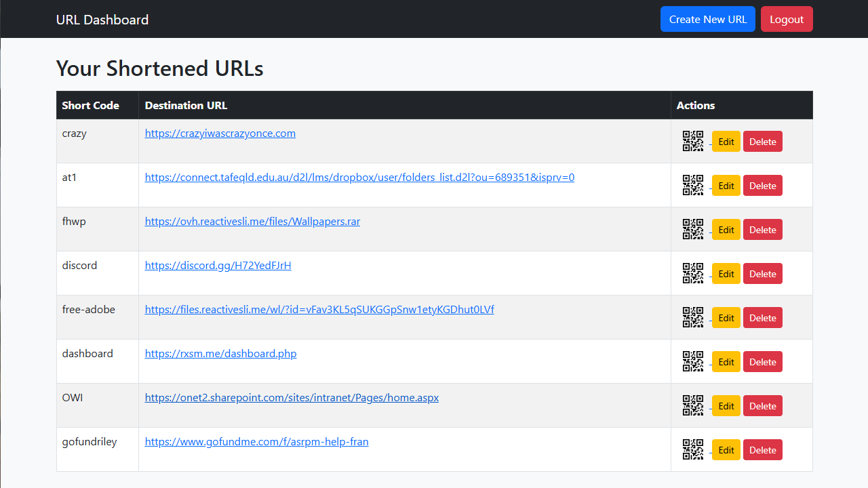The image size is (868, 488).
Task: Click the Your Shortened URLs heading
Action: (160, 68)
